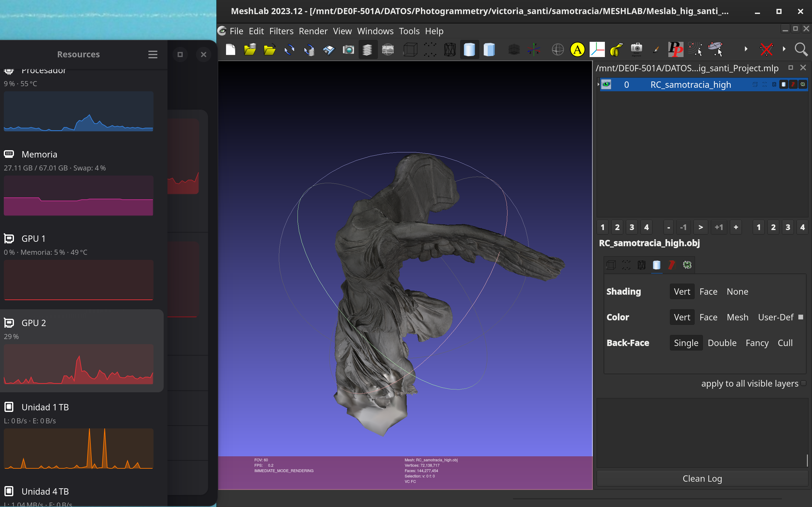
Task: Enable bounding box rendering in the toolbar
Action: click(410, 50)
